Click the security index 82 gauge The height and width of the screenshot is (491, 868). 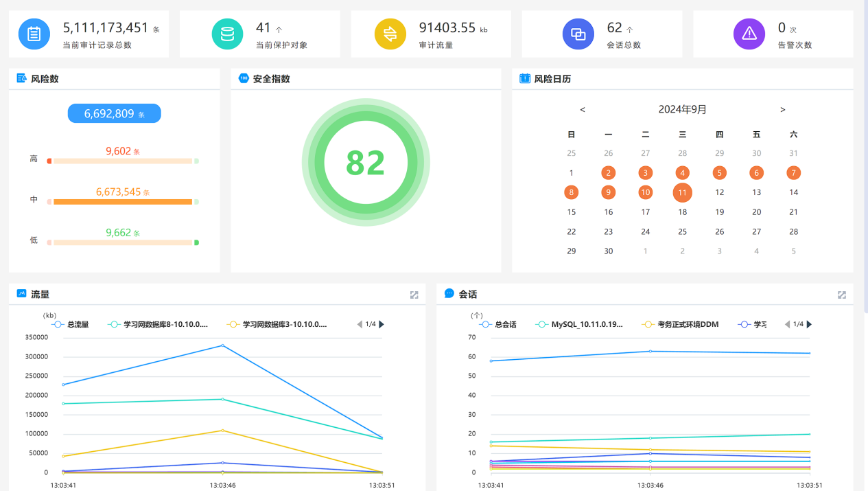[365, 163]
